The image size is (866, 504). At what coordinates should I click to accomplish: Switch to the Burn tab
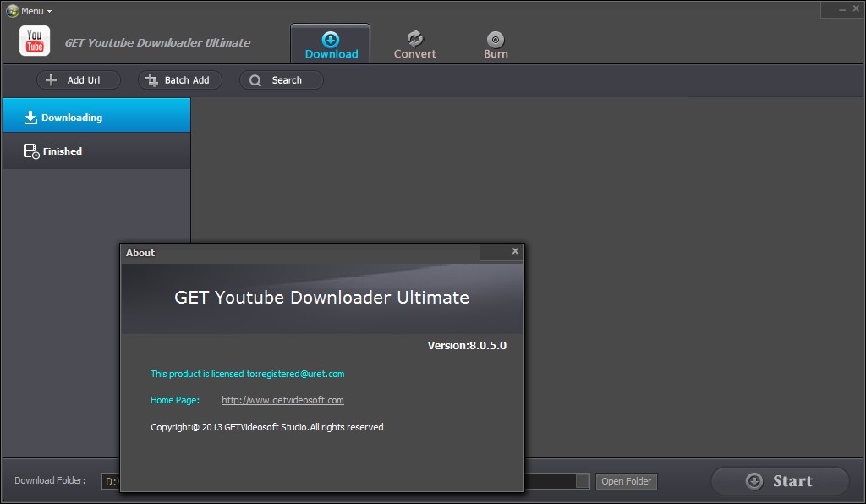(496, 44)
